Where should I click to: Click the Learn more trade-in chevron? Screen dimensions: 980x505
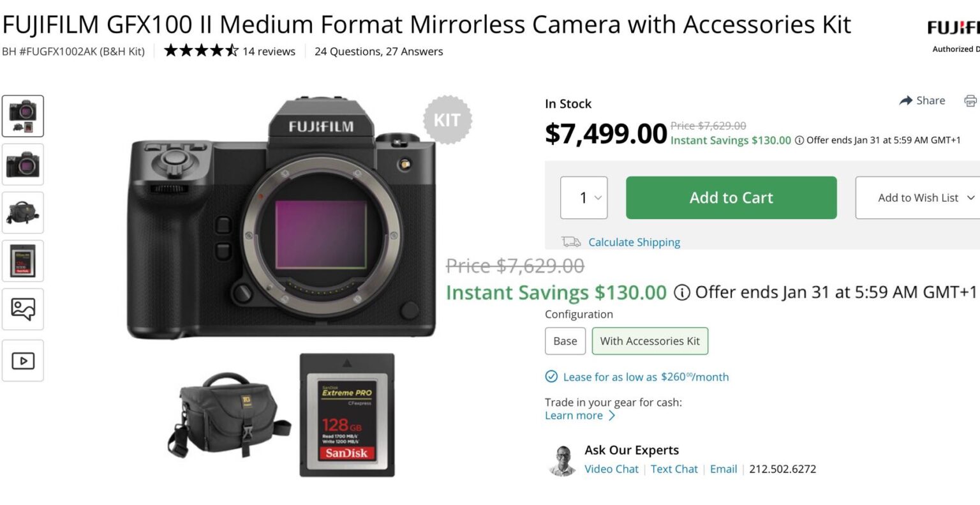click(612, 416)
